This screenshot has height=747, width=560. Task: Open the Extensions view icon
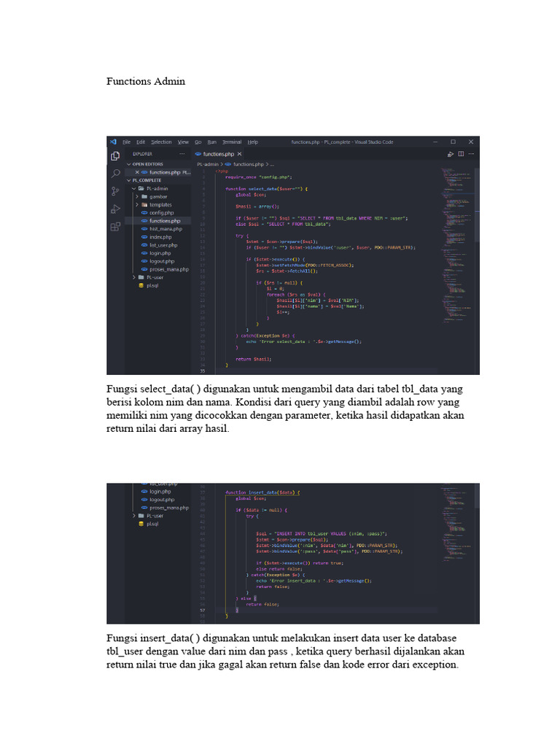(115, 227)
